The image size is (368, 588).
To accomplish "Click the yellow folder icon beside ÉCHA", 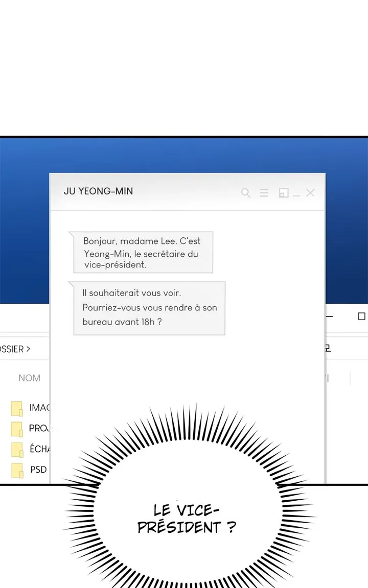I will point(17,449).
